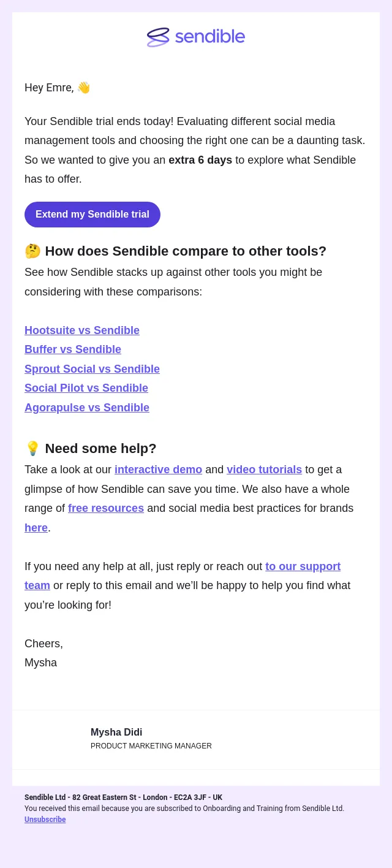Open the video tutorials link
This screenshot has width=392, height=868.
click(x=264, y=470)
